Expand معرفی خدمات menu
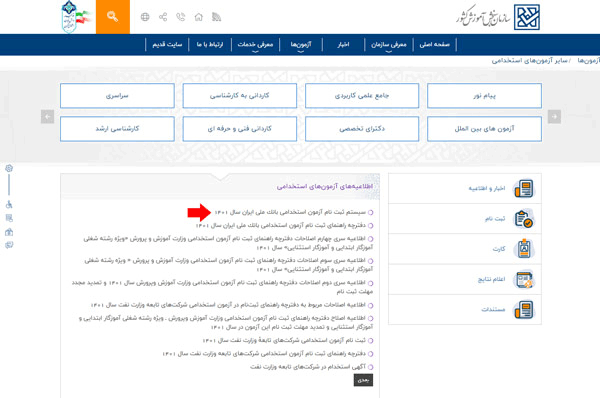Screen dimensions: 600x398 pos(255,44)
